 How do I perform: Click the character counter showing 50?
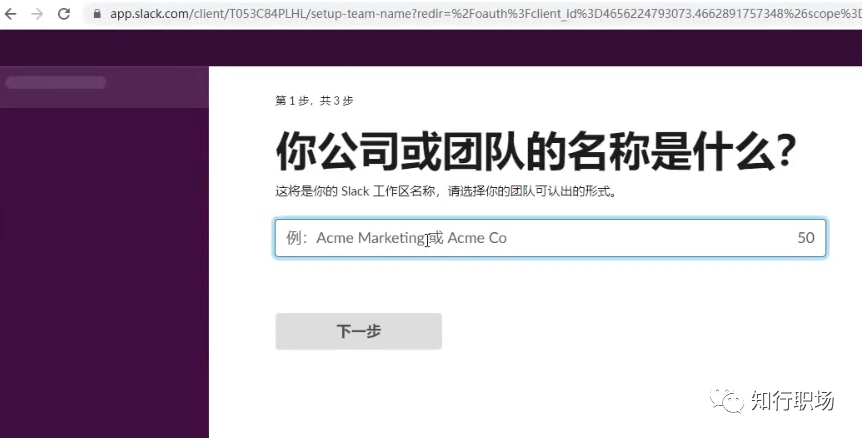[x=806, y=238]
